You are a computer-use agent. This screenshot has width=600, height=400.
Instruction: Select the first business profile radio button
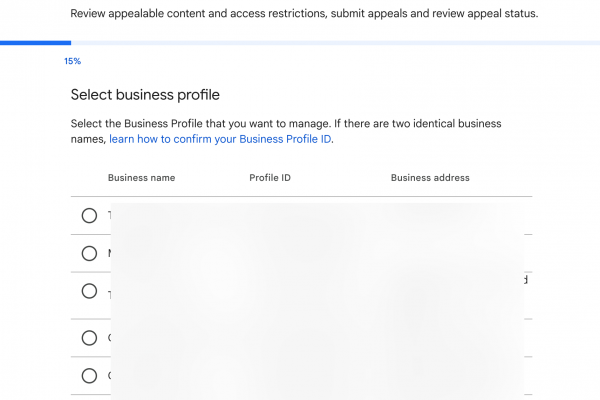point(89,215)
